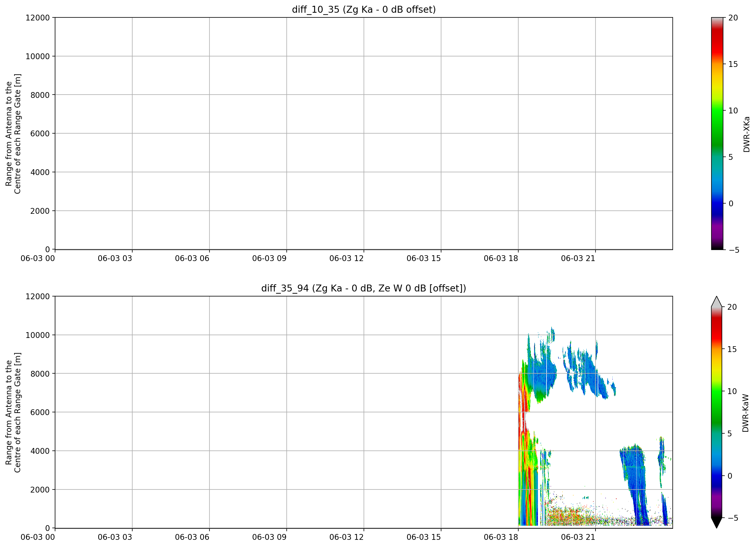The image size is (756, 547).
Task: Click the '2000' y-tick on the bottom plot
Action: 40,490
